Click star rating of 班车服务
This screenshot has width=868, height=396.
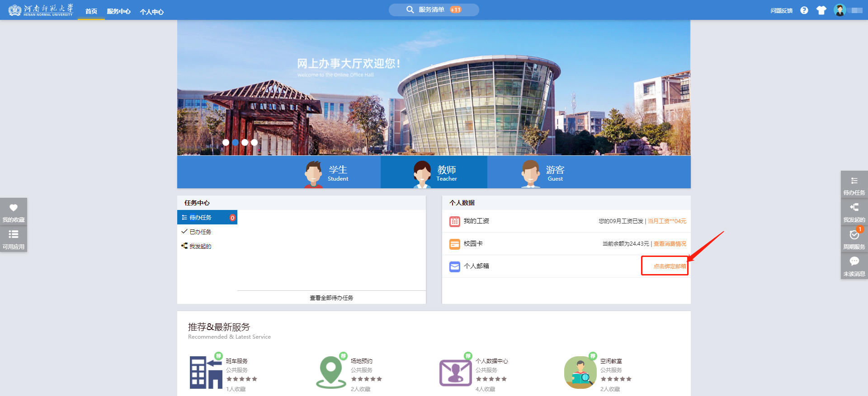[x=242, y=379]
